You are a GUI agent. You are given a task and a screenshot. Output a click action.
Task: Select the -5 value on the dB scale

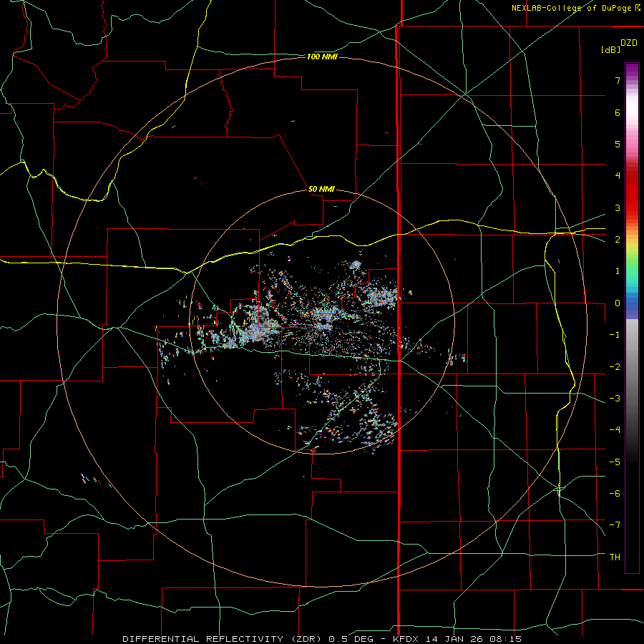[x=615, y=462]
